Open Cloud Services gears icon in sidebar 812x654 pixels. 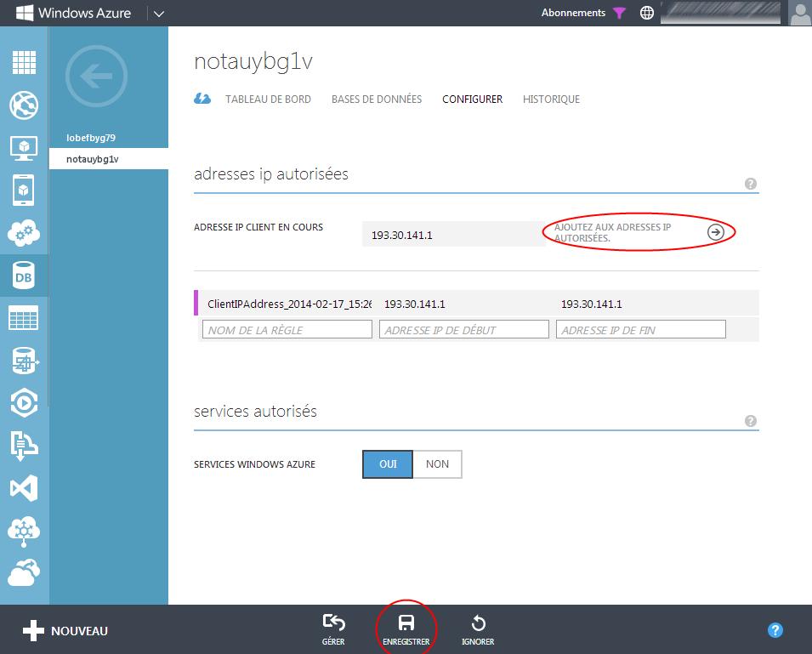(x=25, y=233)
